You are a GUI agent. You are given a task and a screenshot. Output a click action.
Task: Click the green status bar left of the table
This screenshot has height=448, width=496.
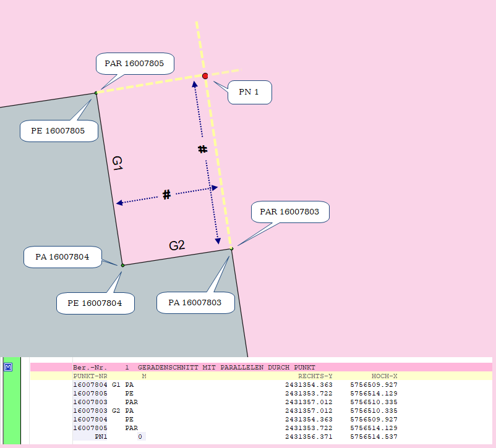tap(12, 400)
